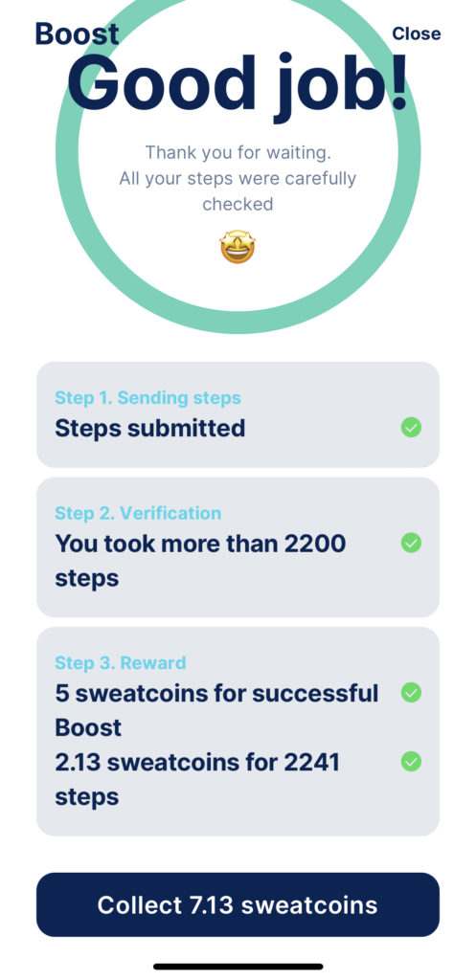Tap the 2.13 sweatcoins for 2241 steps line
Viewport: 476px width, 980px height.
click(x=197, y=779)
